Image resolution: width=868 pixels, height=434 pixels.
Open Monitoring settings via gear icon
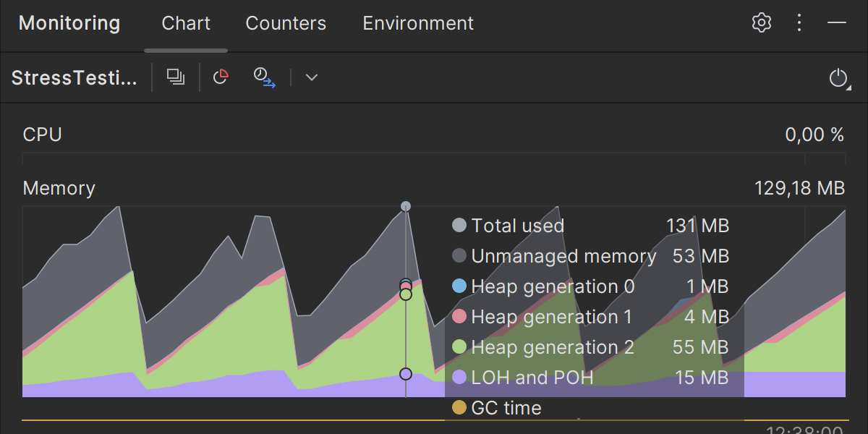761,22
